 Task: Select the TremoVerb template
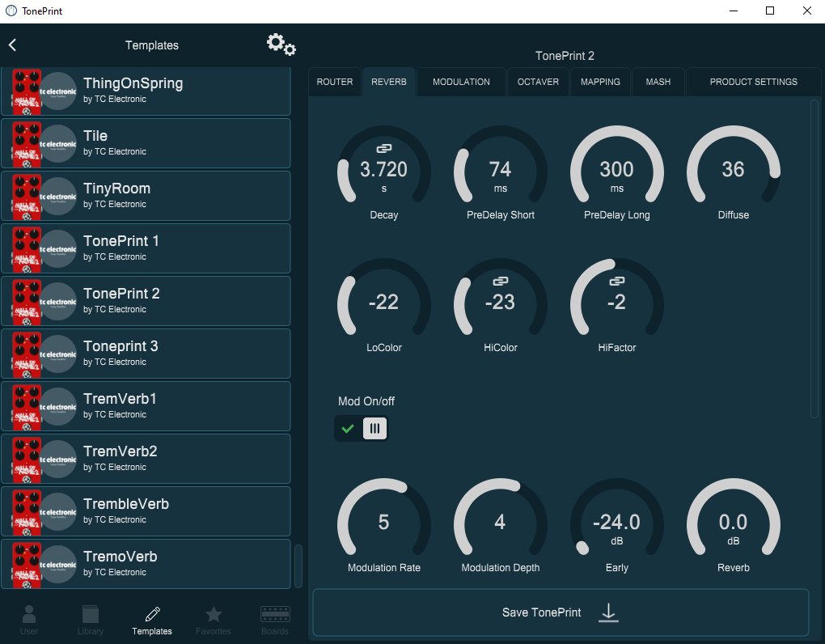click(x=146, y=564)
